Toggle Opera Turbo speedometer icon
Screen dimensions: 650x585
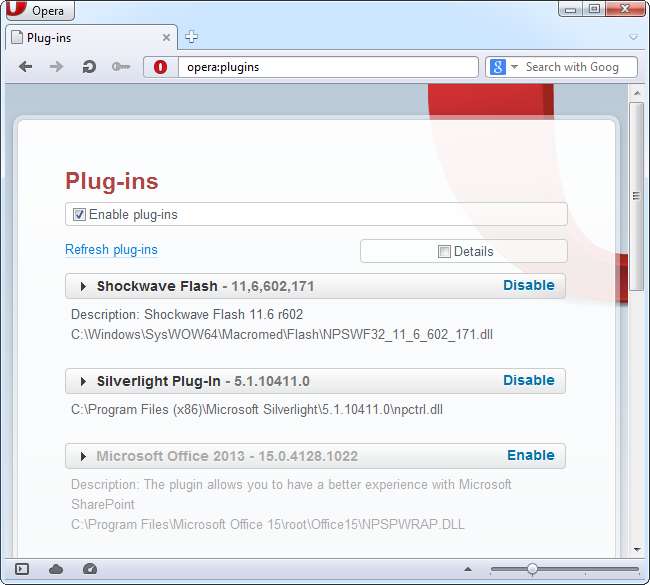coord(90,569)
